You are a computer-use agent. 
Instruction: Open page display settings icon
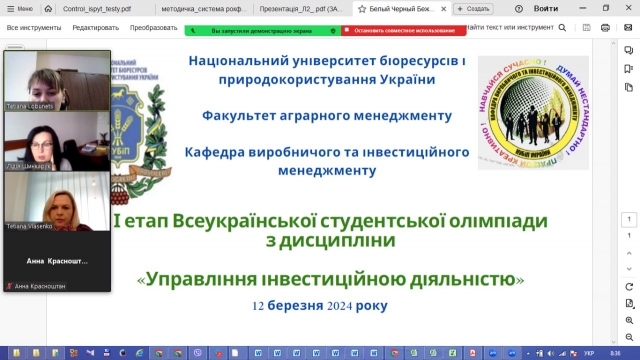tap(629, 304)
